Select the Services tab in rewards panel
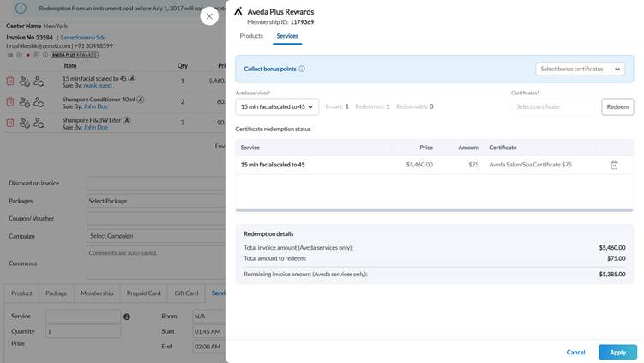Image resolution: width=644 pixels, height=363 pixels. coord(287,36)
